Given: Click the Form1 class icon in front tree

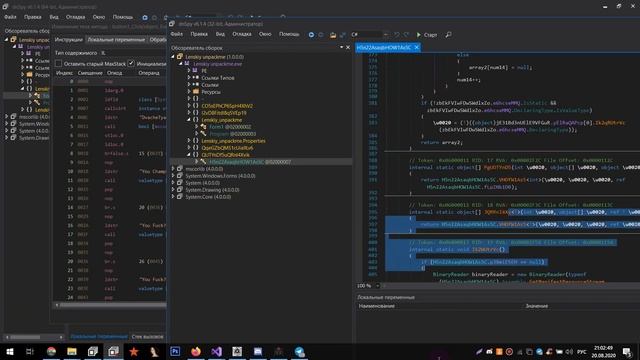Looking at the screenshot, I should [203, 127].
